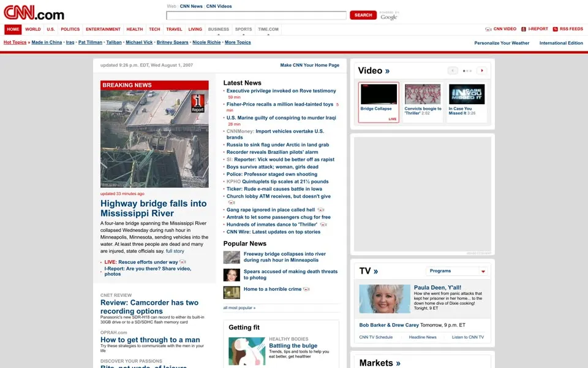
Task: Click the CNN.com logo
Action: pyautogui.click(x=34, y=13)
